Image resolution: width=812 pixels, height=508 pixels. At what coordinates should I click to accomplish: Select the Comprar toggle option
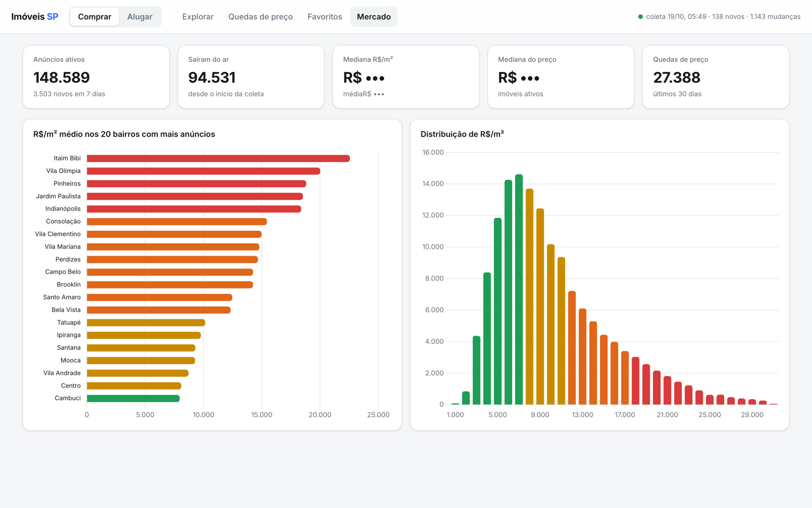[95, 17]
